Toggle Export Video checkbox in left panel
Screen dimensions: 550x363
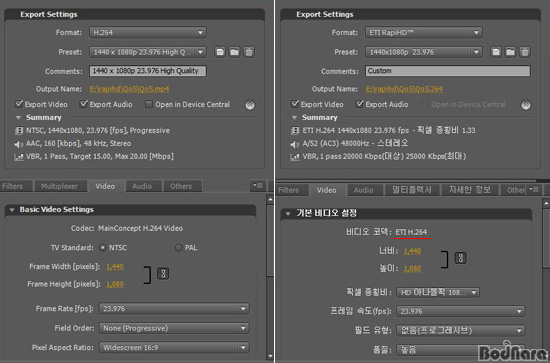pyautogui.click(x=18, y=104)
